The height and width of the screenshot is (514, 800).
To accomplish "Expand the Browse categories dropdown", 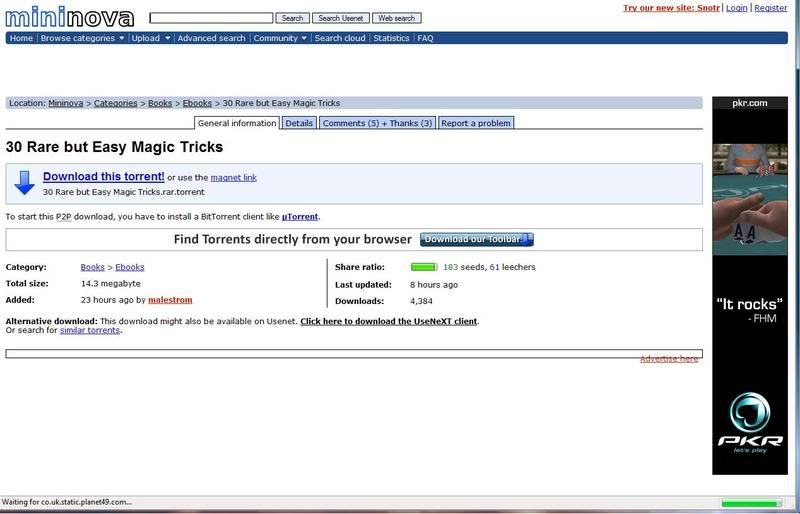I will (x=82, y=38).
